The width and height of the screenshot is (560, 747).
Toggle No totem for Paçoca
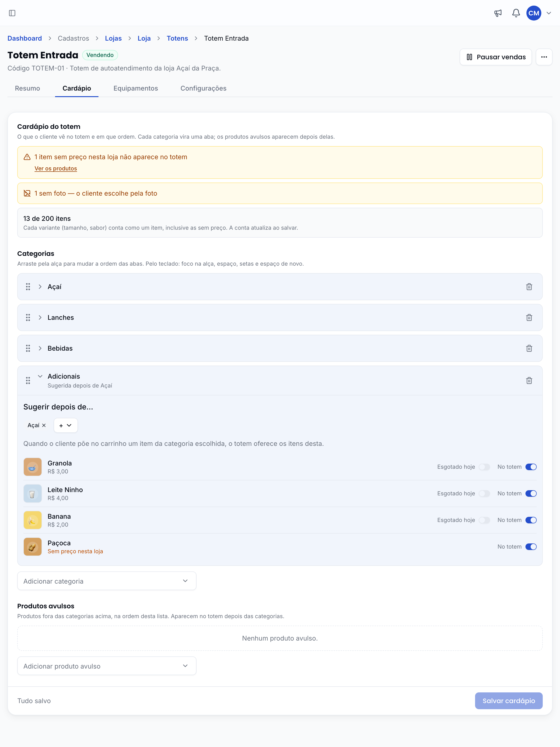tap(531, 547)
